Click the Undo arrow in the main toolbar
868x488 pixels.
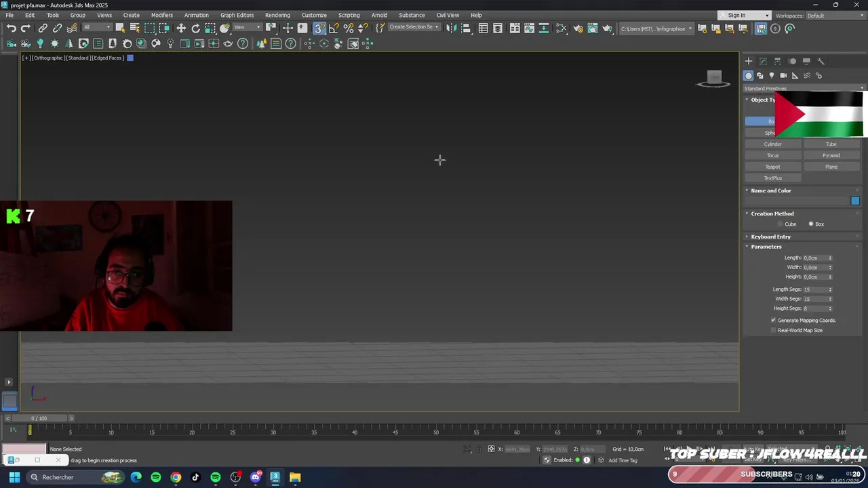click(12, 28)
